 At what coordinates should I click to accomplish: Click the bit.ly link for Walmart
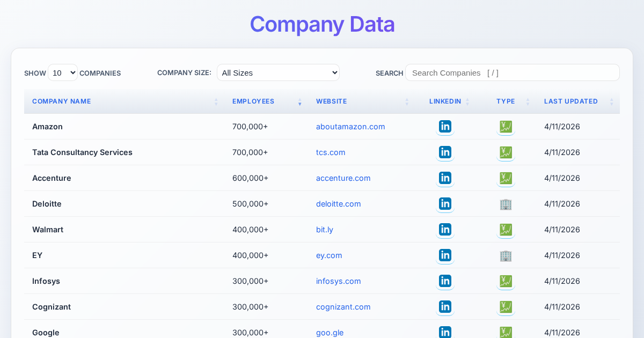click(325, 230)
